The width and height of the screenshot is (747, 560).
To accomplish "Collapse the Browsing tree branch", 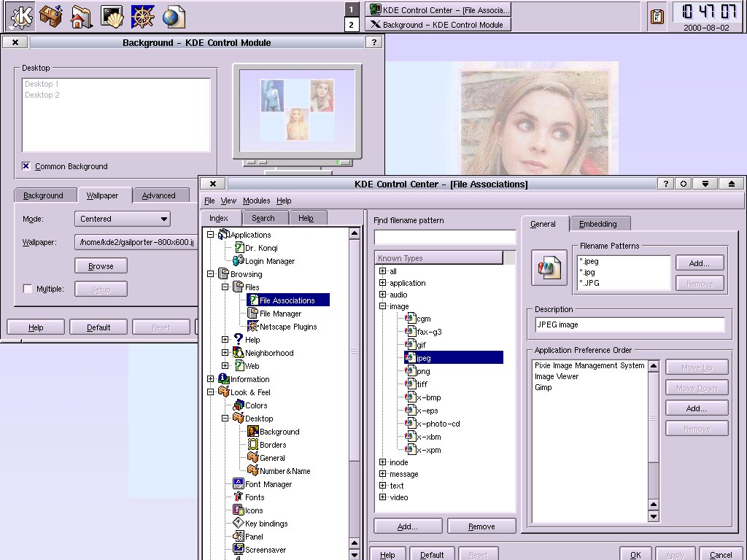I will tap(211, 274).
